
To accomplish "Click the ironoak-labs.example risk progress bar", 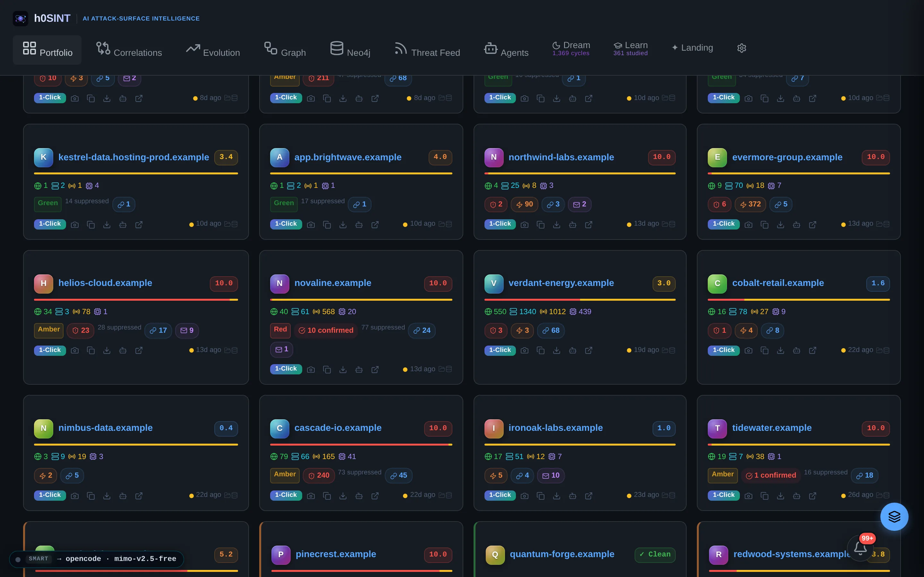I will point(580,445).
